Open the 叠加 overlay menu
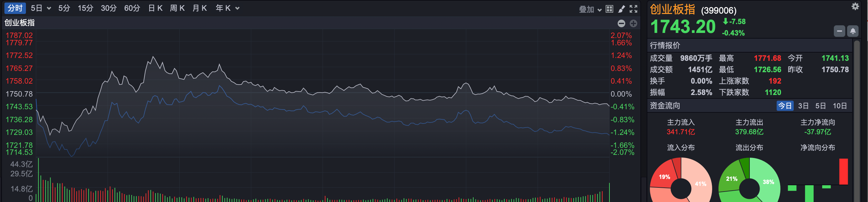This screenshot has width=868, height=202. (586, 9)
